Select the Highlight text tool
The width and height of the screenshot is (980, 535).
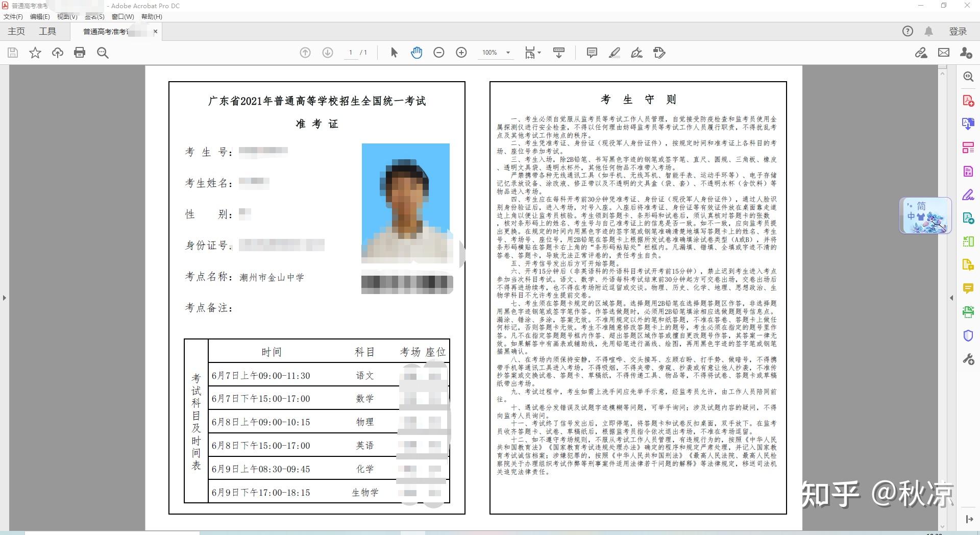click(615, 53)
